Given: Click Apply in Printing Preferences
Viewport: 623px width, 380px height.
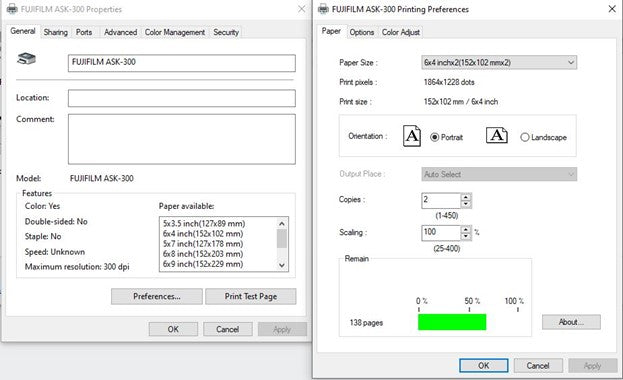Looking at the screenshot, I should [x=592, y=366].
